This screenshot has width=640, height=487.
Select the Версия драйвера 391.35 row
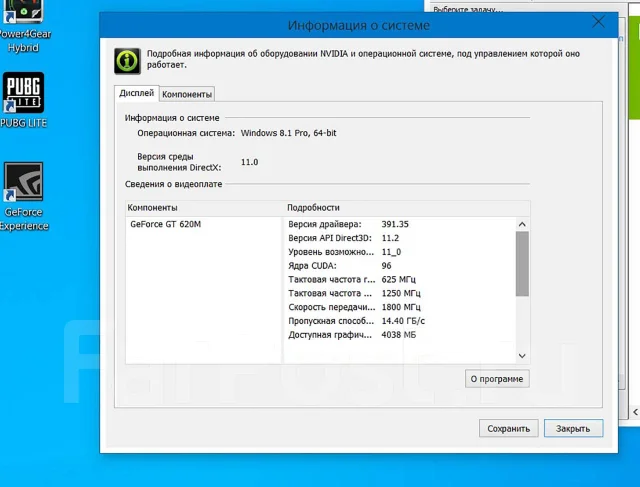400,224
